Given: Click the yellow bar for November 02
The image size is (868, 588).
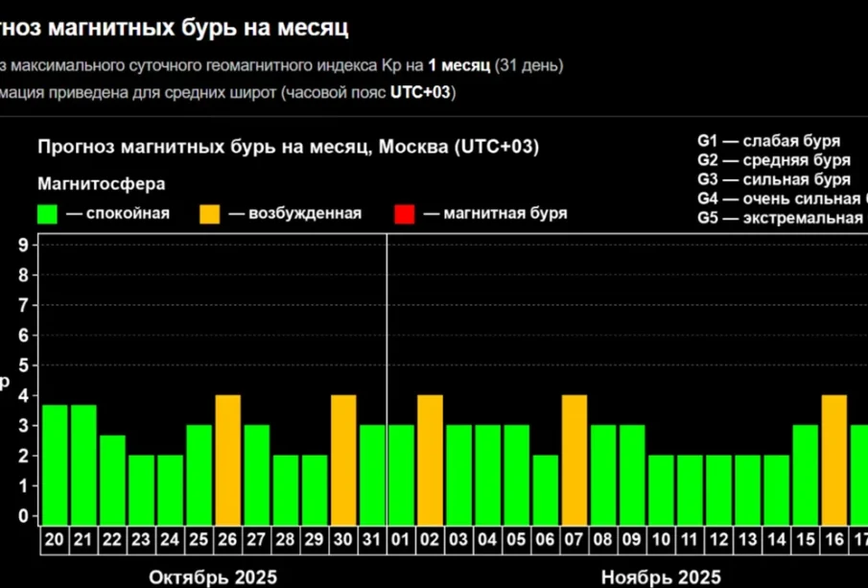Looking at the screenshot, I should click(x=430, y=459).
